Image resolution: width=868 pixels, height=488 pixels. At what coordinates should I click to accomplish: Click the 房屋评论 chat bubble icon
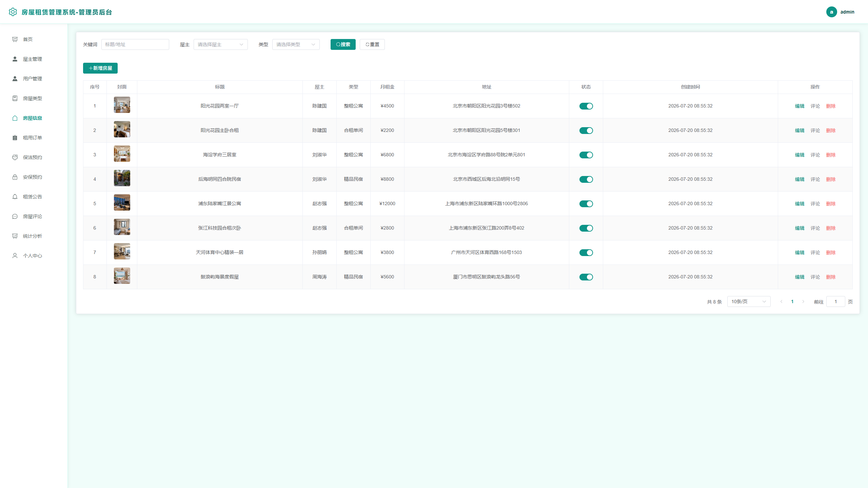[15, 216]
